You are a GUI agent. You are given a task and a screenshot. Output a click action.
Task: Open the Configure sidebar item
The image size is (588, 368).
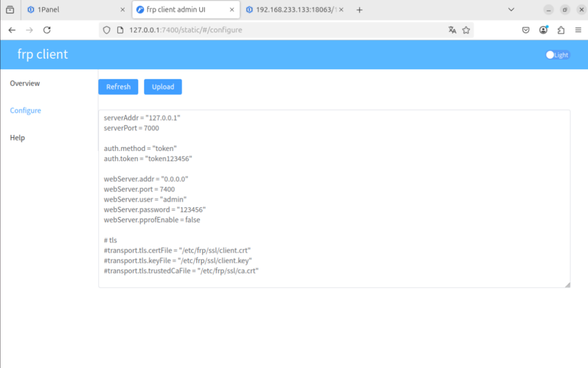coord(25,111)
